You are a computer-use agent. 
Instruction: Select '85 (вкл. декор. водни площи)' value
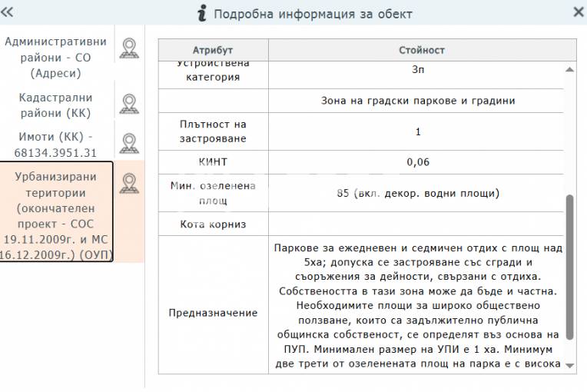[x=416, y=193]
